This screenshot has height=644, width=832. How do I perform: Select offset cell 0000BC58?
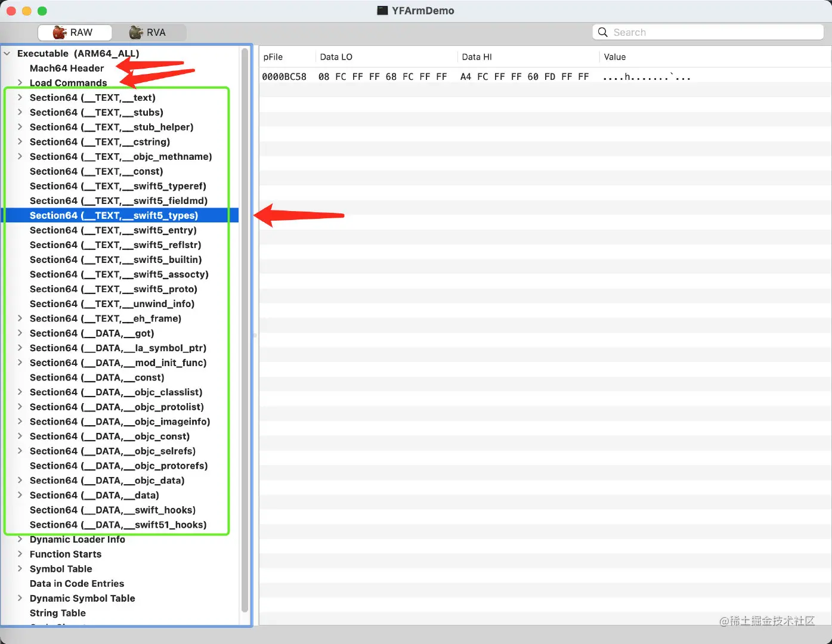tap(284, 76)
